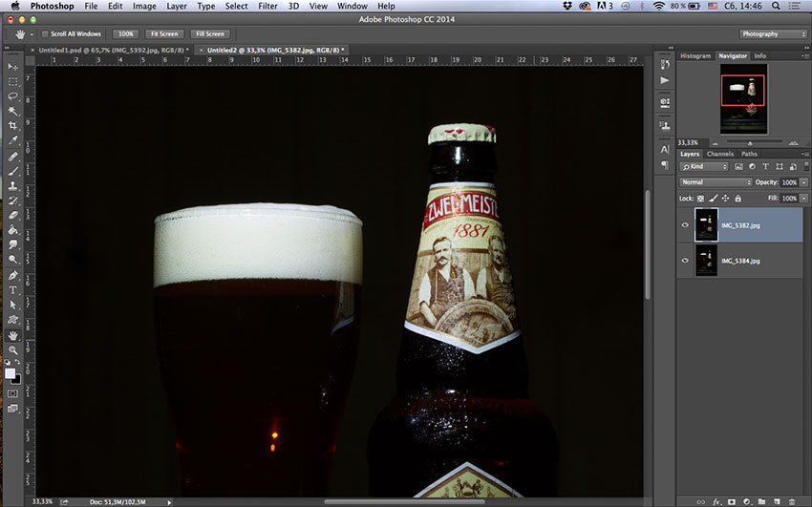Select the Eyedropper tool
Screen dimensions: 812x507
[13, 140]
